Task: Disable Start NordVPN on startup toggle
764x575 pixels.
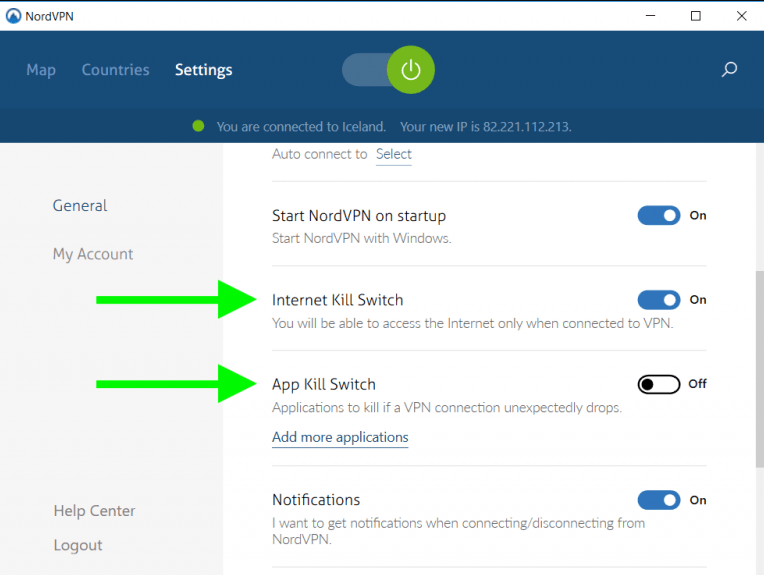Action: (659, 215)
